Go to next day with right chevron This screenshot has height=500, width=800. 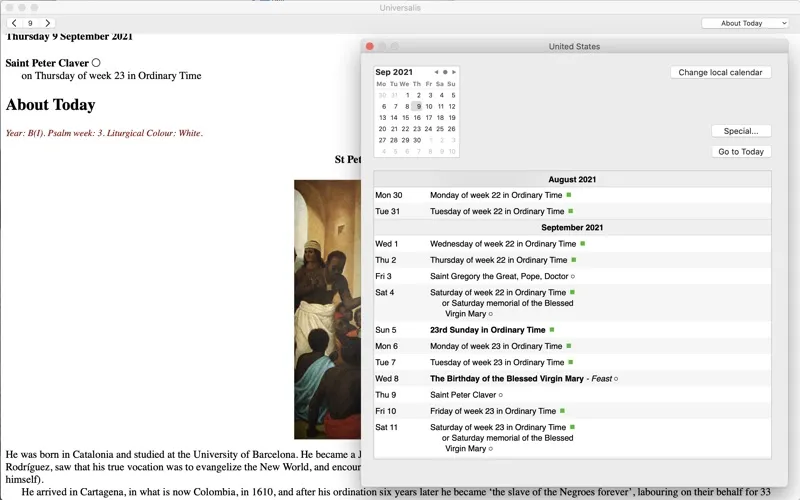[47, 23]
